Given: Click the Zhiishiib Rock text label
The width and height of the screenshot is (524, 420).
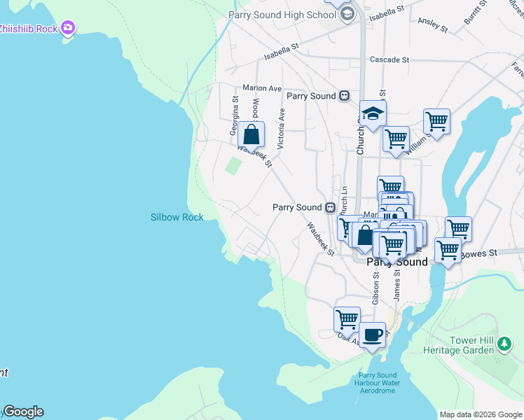Looking at the screenshot, I should 29,29.
